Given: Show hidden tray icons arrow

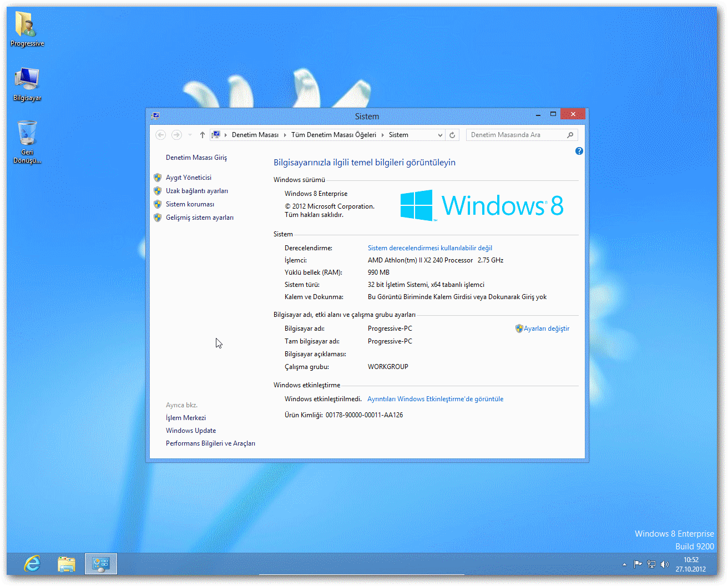Looking at the screenshot, I should click(624, 564).
